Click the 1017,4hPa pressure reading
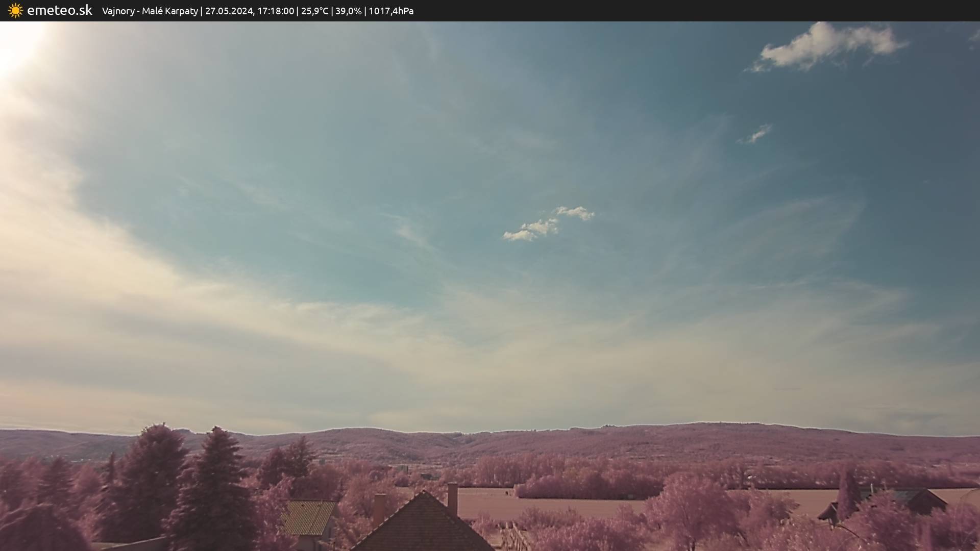Viewport: 980px width, 551px height. 390,11
